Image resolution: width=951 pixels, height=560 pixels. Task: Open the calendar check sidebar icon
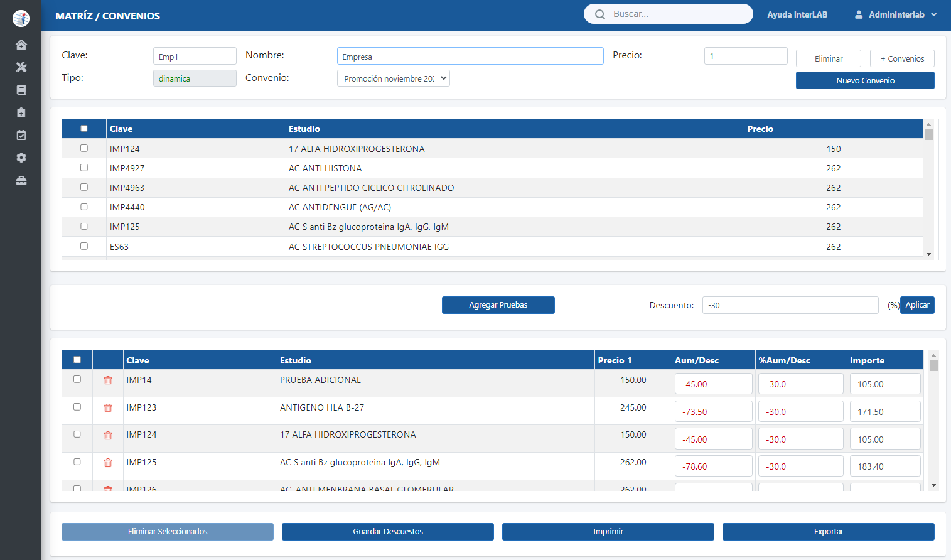(21, 135)
